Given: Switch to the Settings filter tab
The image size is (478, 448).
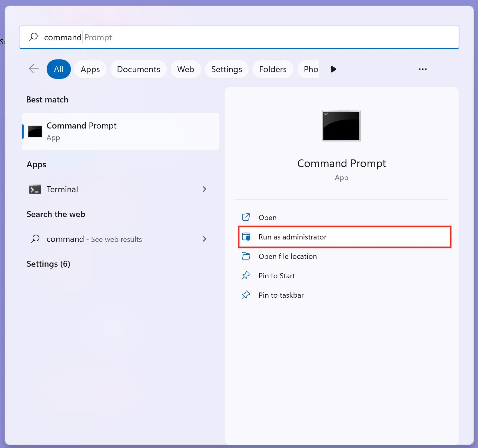Looking at the screenshot, I should coord(227,69).
